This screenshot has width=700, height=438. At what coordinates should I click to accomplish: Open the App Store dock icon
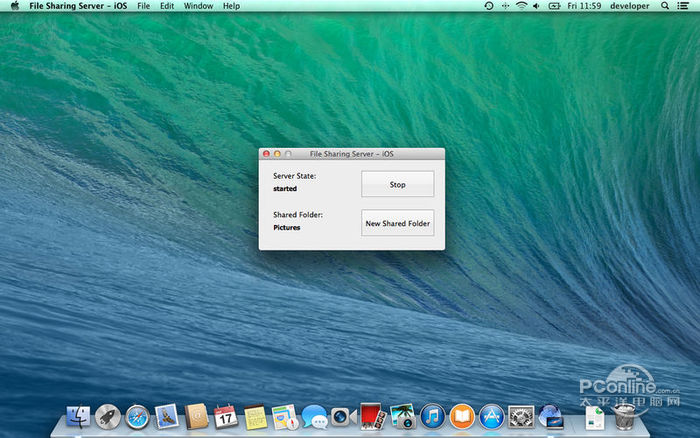(491, 416)
